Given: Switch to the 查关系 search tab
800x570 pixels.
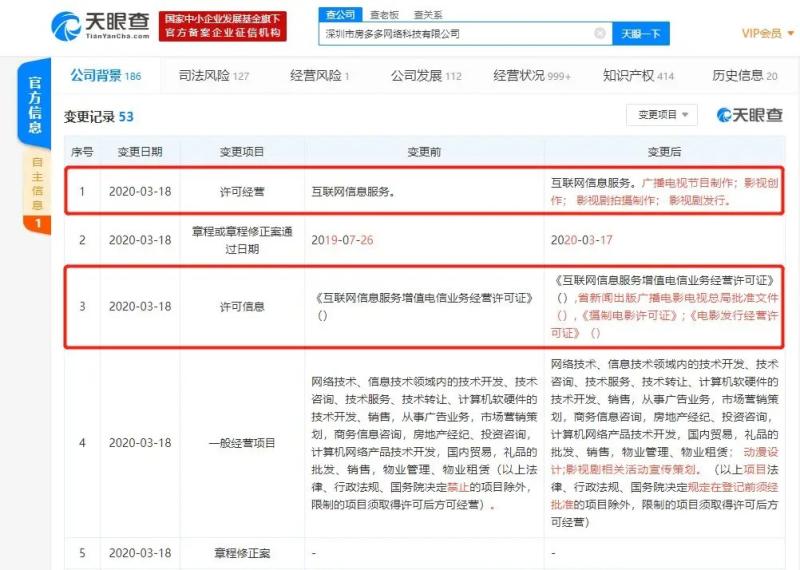Looking at the screenshot, I should pyautogui.click(x=428, y=15).
